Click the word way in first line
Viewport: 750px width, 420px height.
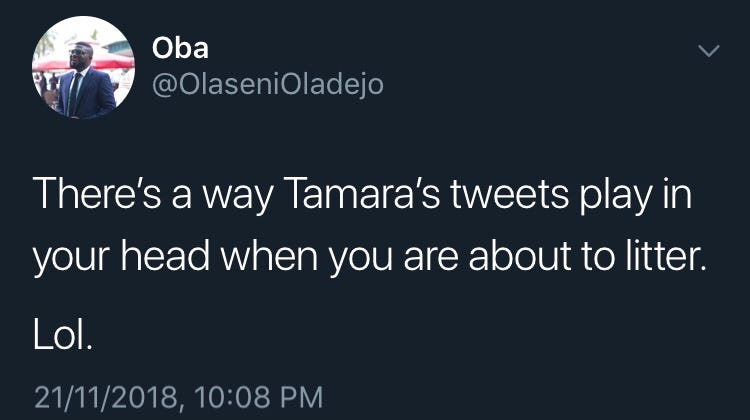pyautogui.click(x=238, y=199)
